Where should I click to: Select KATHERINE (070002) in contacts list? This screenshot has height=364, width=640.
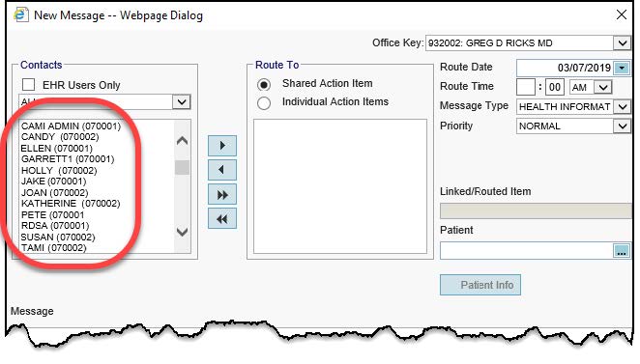point(71,203)
